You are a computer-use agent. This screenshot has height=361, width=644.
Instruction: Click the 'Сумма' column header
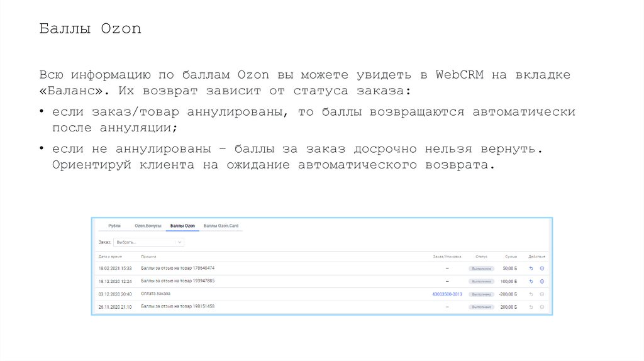point(511,257)
